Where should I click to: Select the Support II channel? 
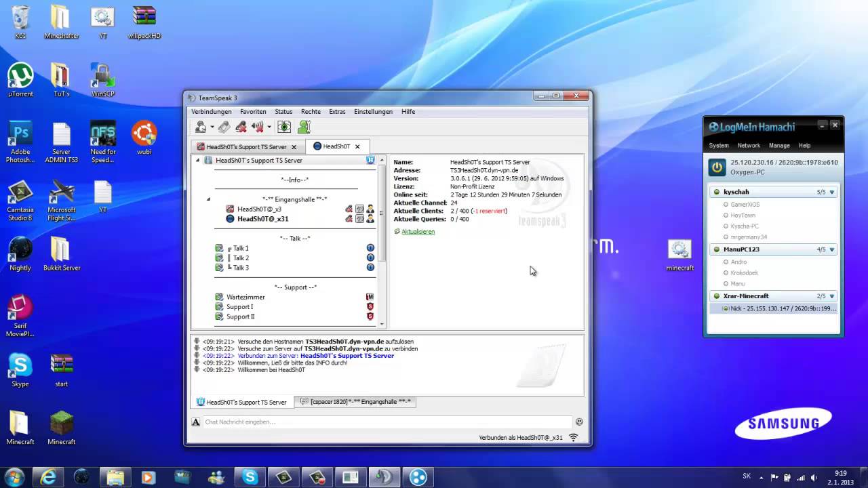point(241,317)
